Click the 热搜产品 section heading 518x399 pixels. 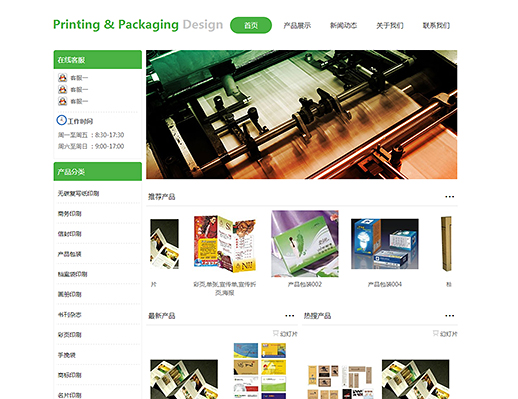pyautogui.click(x=317, y=316)
